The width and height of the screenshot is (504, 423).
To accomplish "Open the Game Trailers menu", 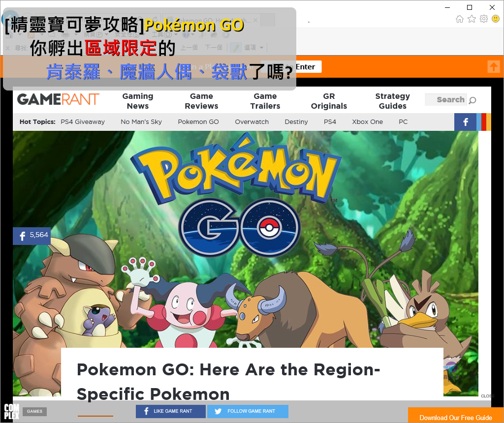I will [x=265, y=101].
